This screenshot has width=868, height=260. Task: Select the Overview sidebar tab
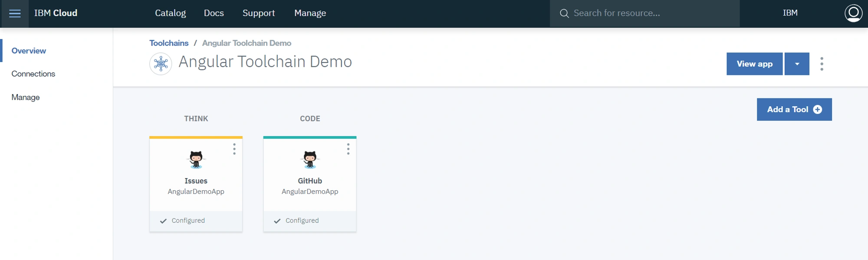click(x=29, y=51)
